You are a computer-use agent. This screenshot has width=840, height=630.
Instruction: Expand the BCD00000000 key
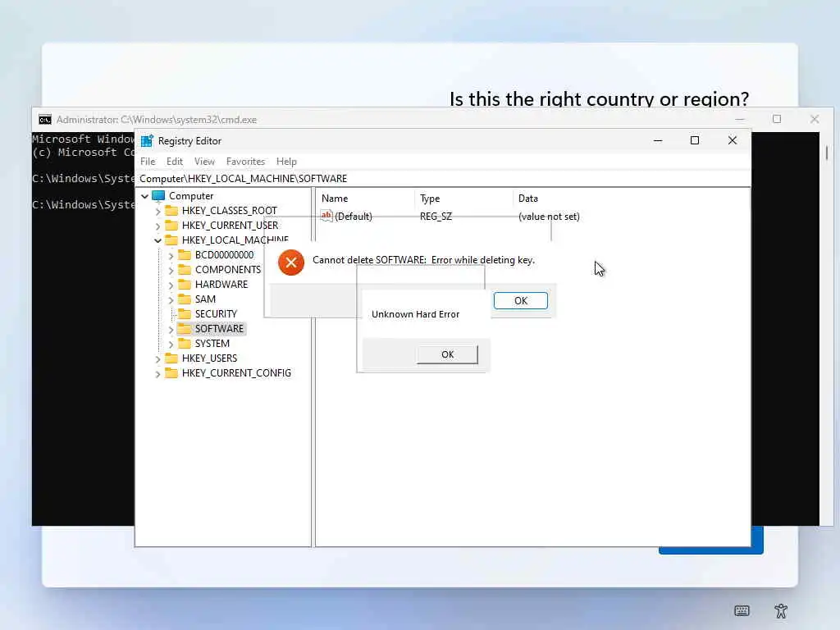coord(171,256)
